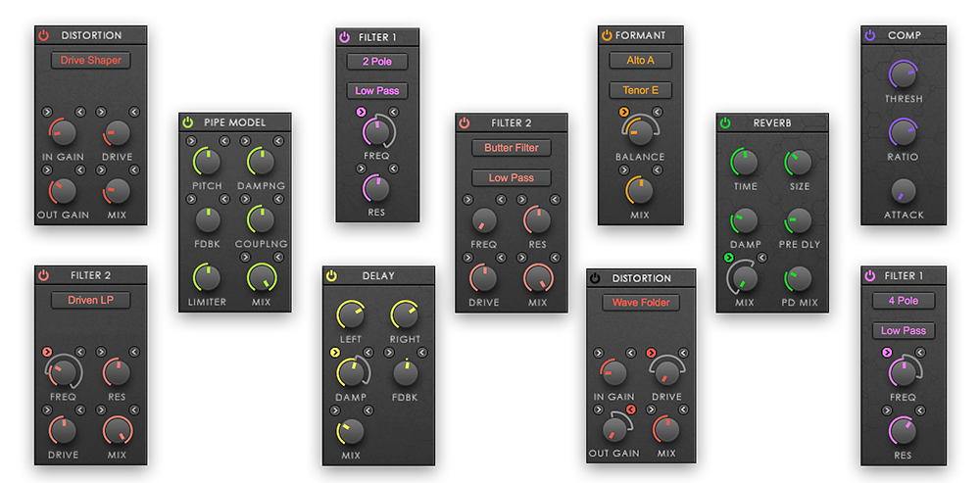Click the green arrow left of Reverb Mix knob
Screen dimensions: 980x483
[x=728, y=258]
